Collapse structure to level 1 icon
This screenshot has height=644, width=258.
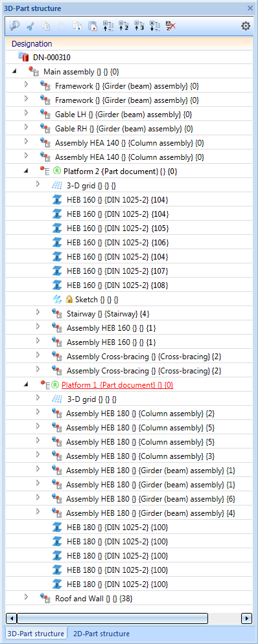point(108,26)
